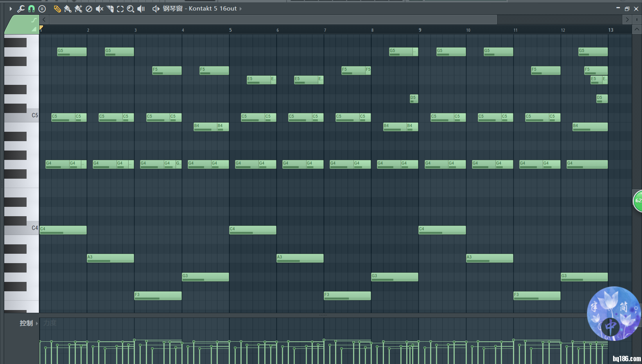Grab the horizontal scrollbar thumb
The image size is (642, 364).
273,19
